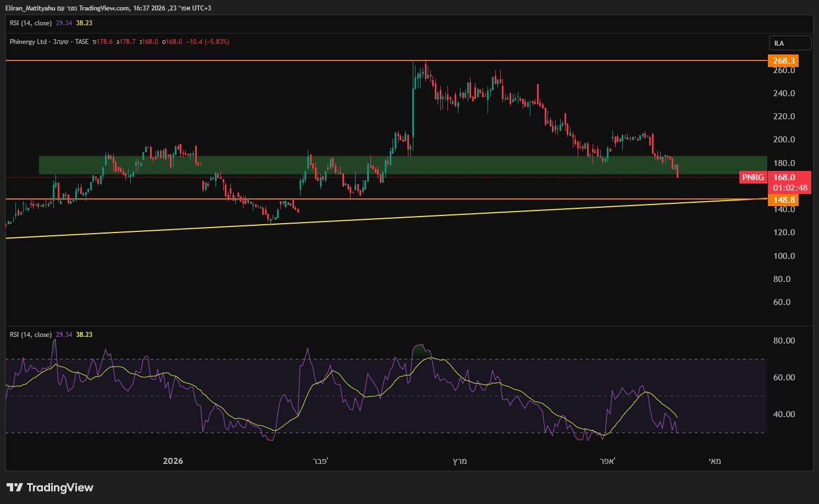Click the 2026 label on time axis
The width and height of the screenshot is (819, 504).
point(173,461)
